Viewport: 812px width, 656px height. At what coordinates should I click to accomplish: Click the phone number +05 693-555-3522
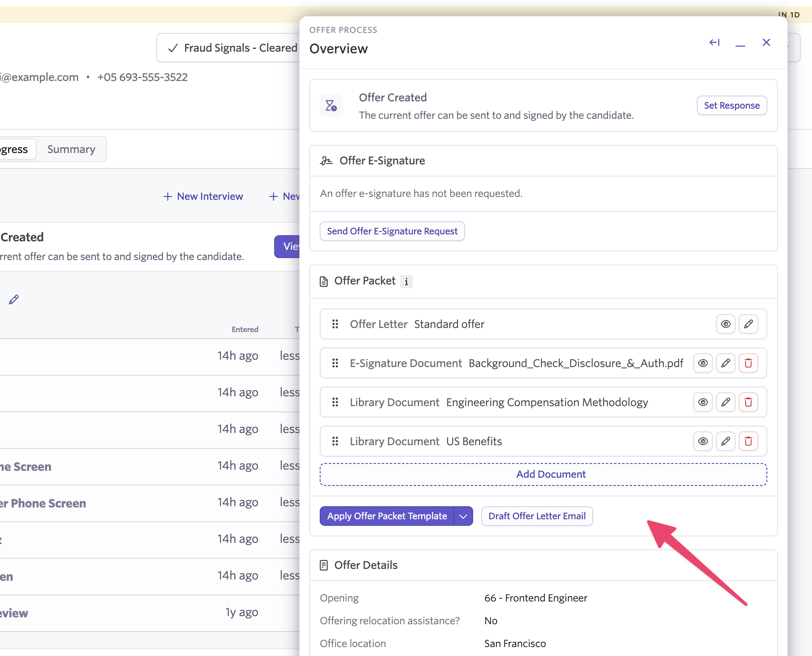[x=142, y=77]
